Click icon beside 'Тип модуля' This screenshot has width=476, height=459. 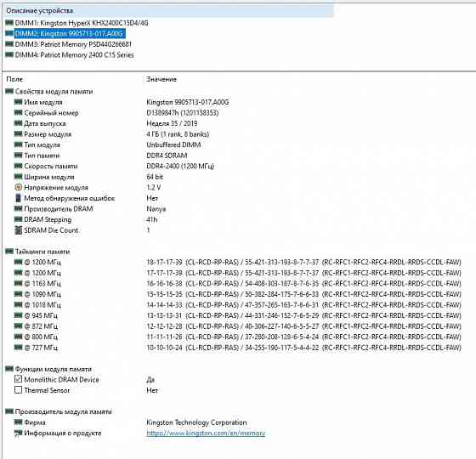tap(18, 144)
